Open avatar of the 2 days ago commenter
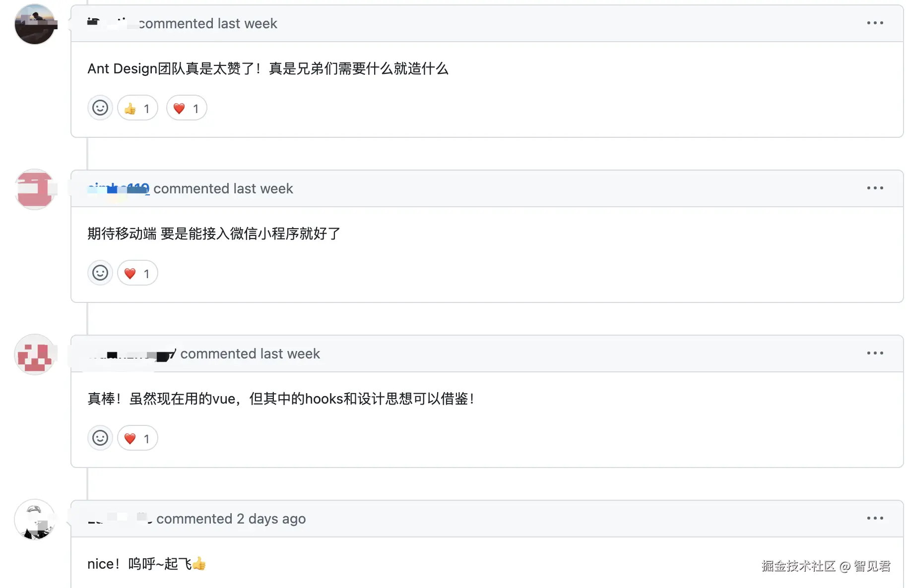 [35, 519]
